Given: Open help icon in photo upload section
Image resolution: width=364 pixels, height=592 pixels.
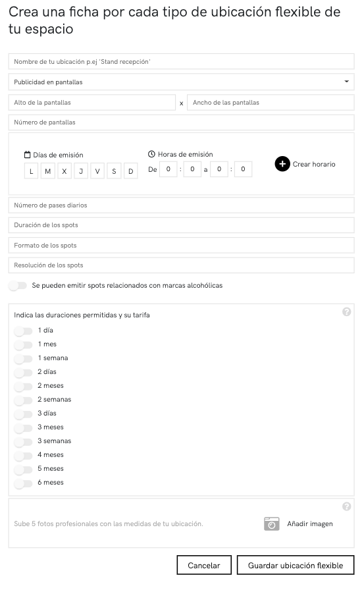Looking at the screenshot, I should click(x=347, y=506).
